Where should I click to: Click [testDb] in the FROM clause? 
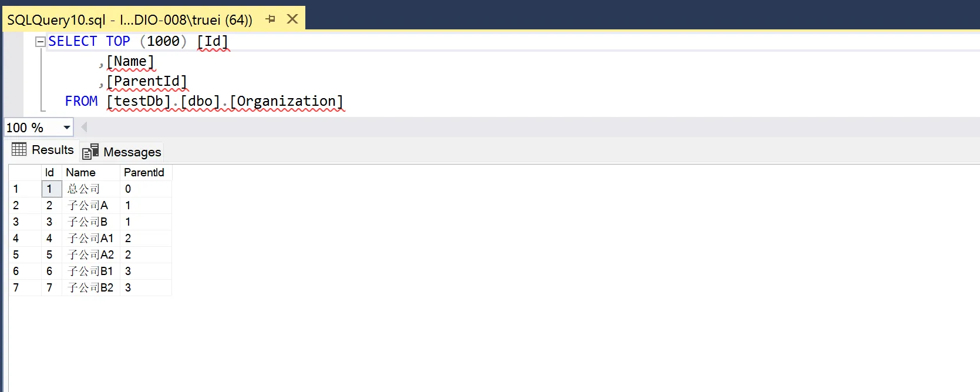click(x=139, y=101)
